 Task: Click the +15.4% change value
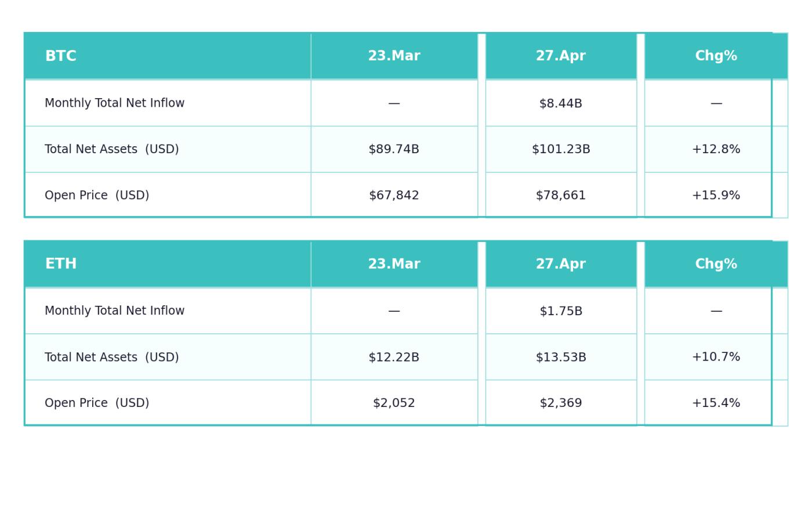[x=716, y=403]
